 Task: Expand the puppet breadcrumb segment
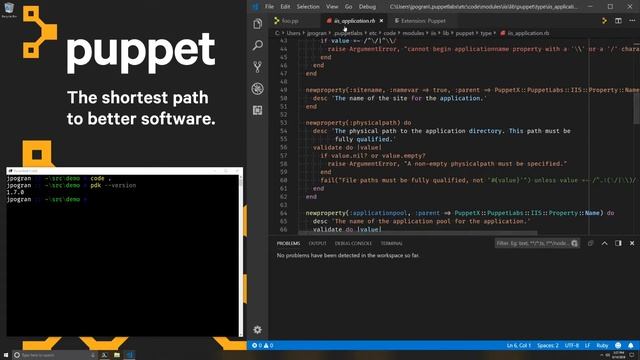(x=465, y=33)
